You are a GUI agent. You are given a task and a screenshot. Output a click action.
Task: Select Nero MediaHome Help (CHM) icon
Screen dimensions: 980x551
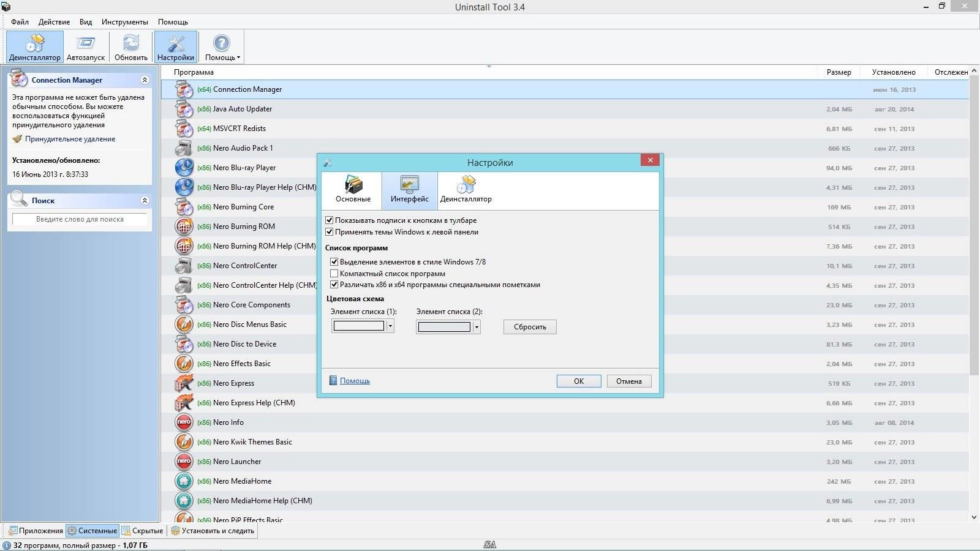tap(184, 501)
